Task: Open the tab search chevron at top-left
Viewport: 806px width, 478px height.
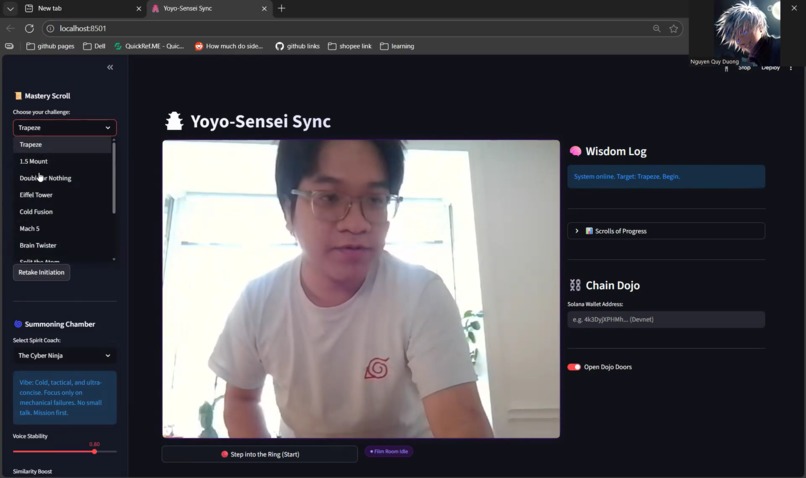Action: pos(10,9)
